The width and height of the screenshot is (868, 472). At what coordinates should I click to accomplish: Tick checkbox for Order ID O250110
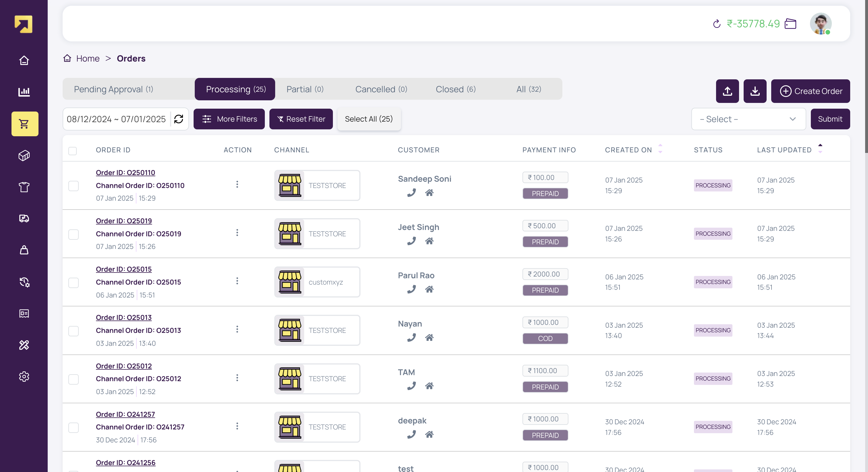click(x=74, y=186)
